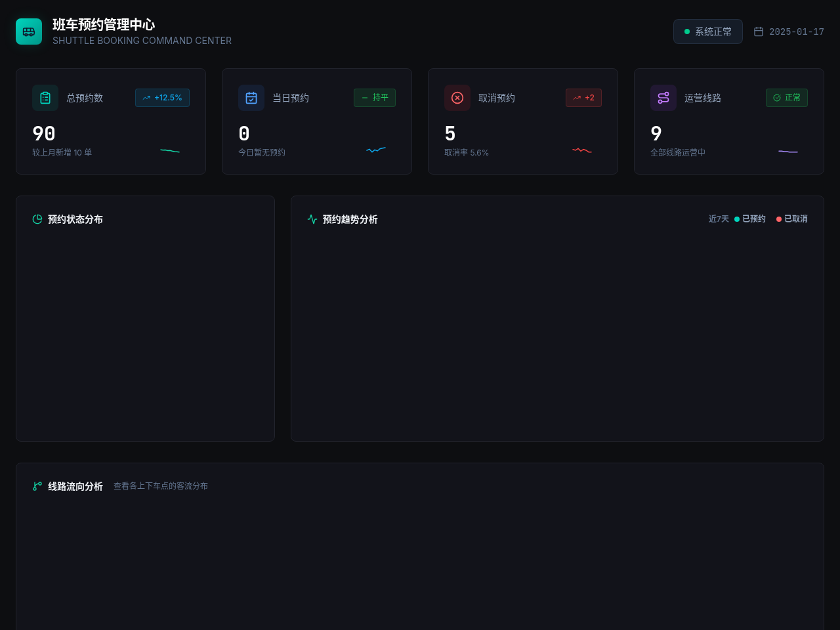Click the value 5 in 取消预约 card

click(x=450, y=134)
